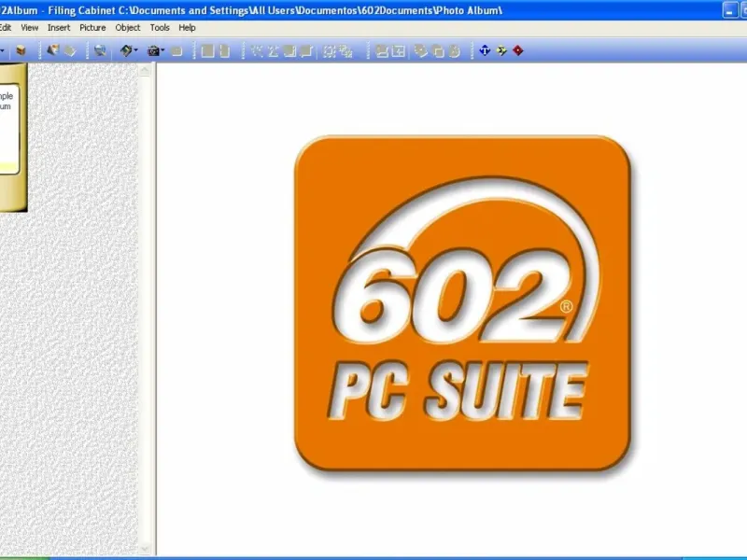Click the green scanner acquire icon
The width and height of the screenshot is (747, 560).
126,50
